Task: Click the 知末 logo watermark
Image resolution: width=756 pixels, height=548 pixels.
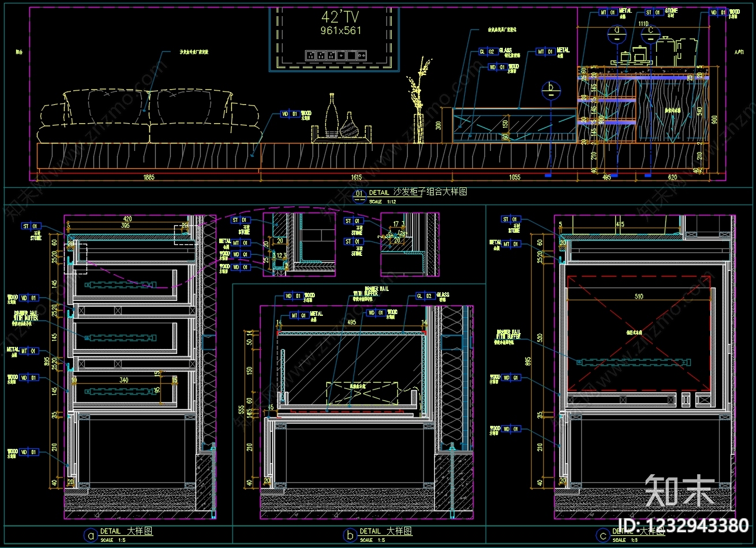Action: 680,491
